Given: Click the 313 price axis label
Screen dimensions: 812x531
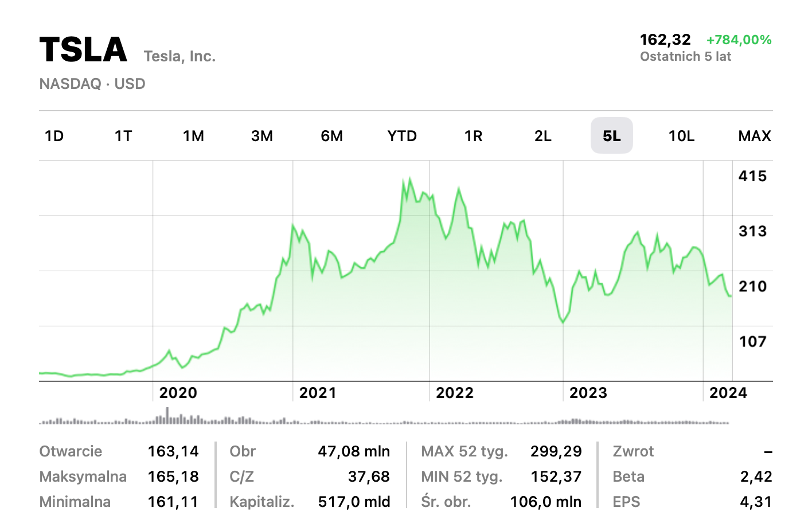Looking at the screenshot, I should pos(753,231).
